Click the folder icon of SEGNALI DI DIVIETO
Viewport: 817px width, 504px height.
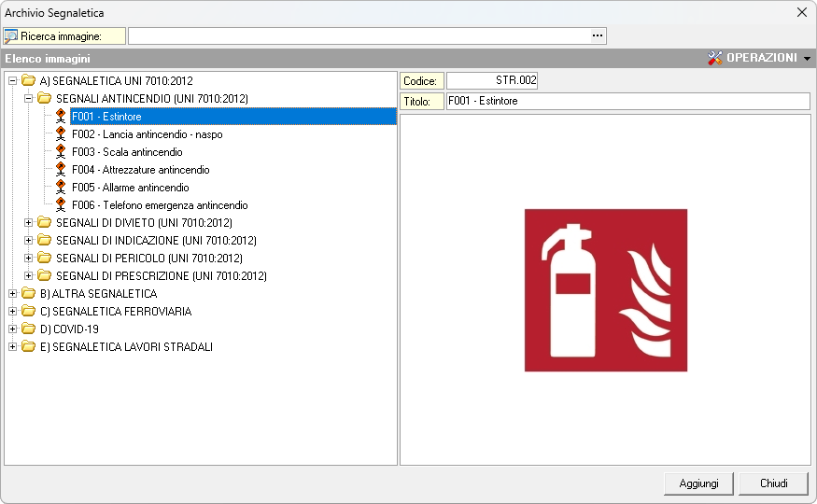(x=44, y=223)
